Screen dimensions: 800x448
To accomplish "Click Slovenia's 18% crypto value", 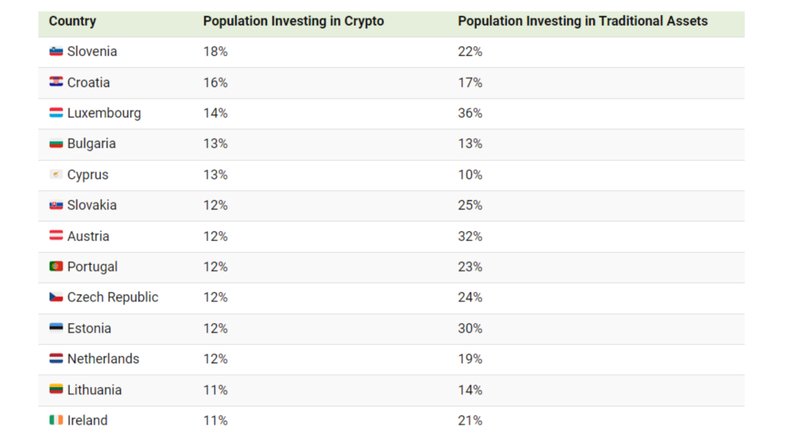I will point(215,52).
